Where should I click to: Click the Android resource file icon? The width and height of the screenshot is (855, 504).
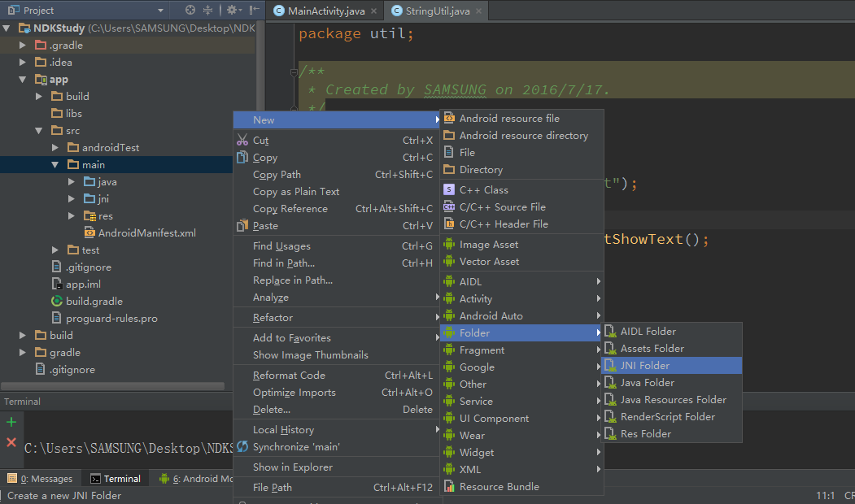coord(449,118)
